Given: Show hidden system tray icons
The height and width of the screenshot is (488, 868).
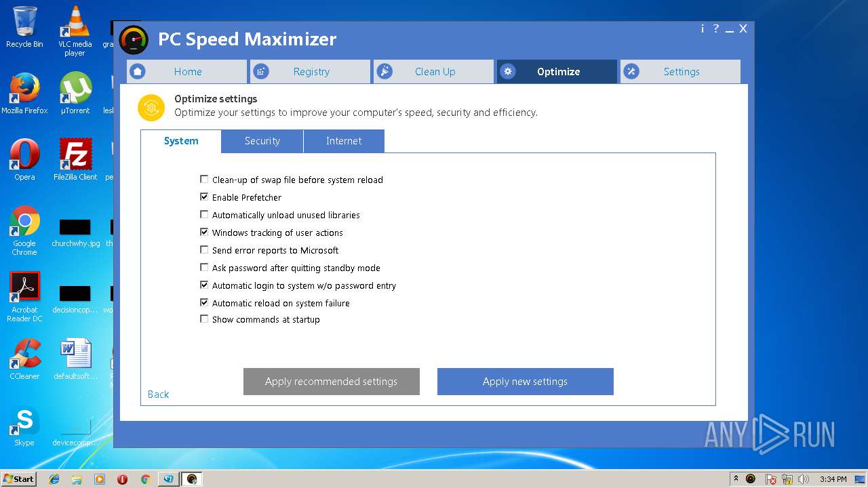Looking at the screenshot, I should [x=736, y=479].
